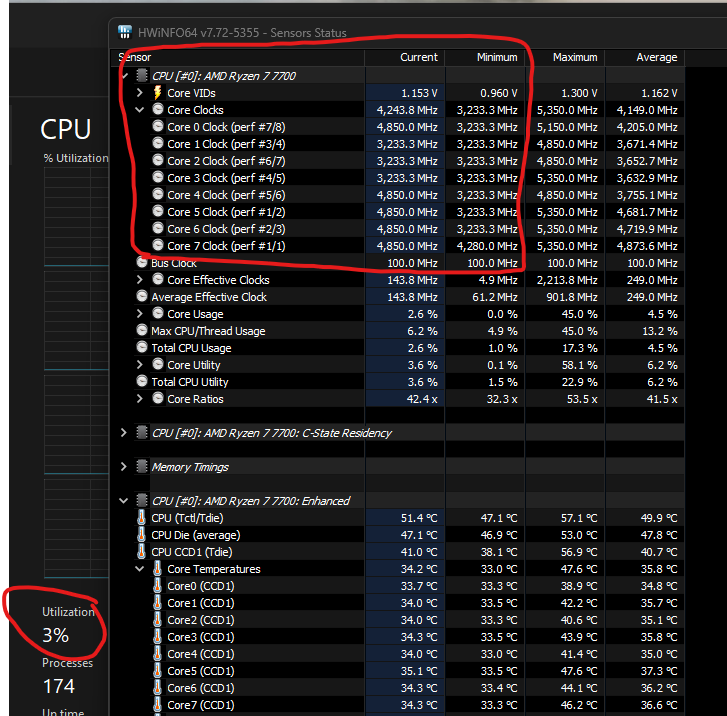Click the icon beside Max CPU/Thread Usage
The width and height of the screenshot is (727, 716).
142,330
